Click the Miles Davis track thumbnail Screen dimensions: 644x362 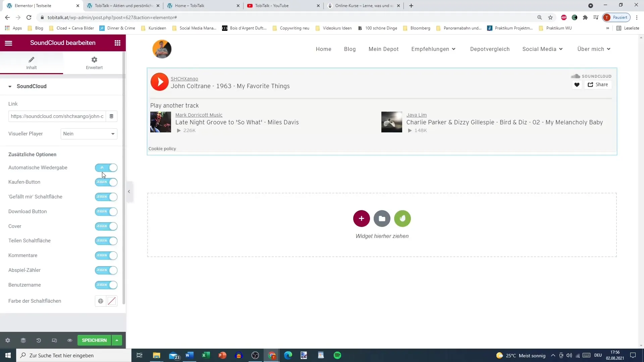click(x=161, y=122)
